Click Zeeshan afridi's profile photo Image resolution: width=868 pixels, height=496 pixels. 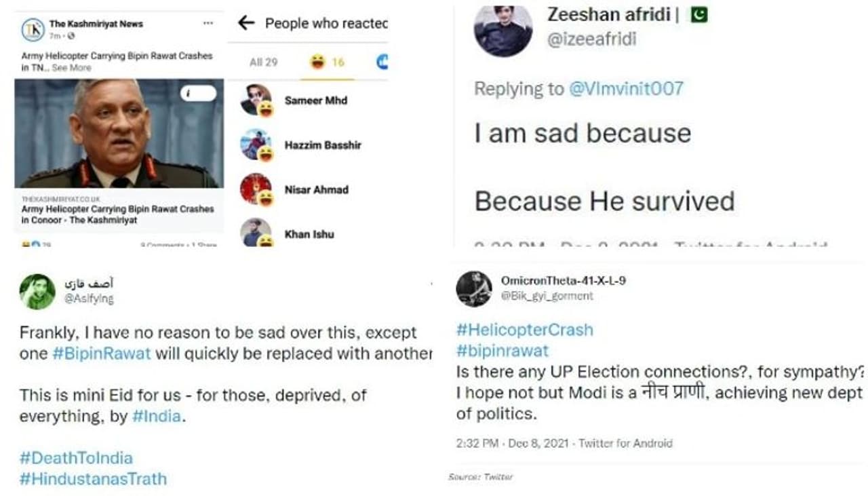(502, 30)
